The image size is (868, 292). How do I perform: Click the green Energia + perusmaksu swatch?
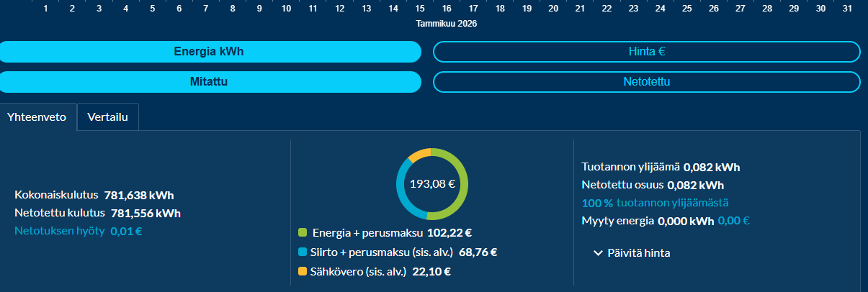303,233
